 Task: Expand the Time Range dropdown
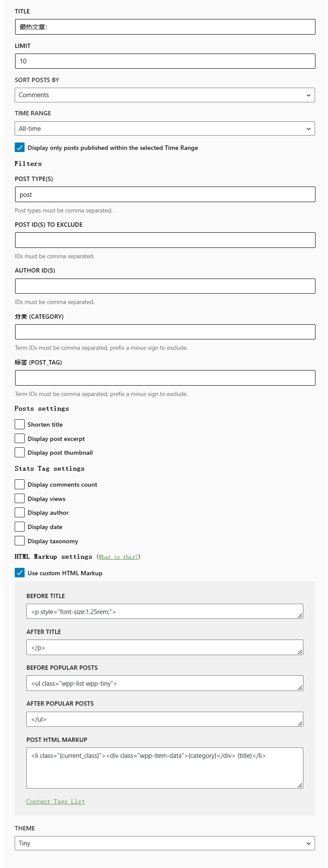tap(164, 129)
